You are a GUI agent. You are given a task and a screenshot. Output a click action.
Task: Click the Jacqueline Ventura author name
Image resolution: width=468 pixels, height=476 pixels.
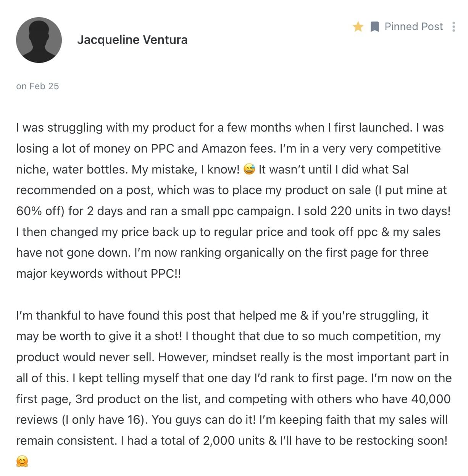132,40
